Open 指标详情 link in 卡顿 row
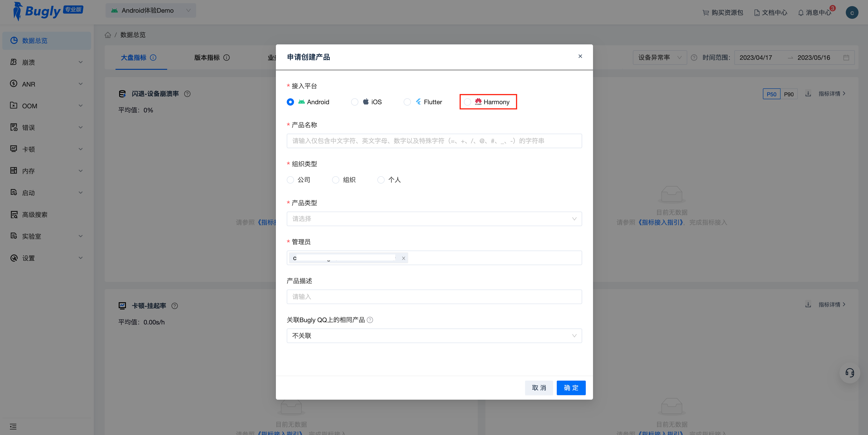868x435 pixels. (x=832, y=304)
